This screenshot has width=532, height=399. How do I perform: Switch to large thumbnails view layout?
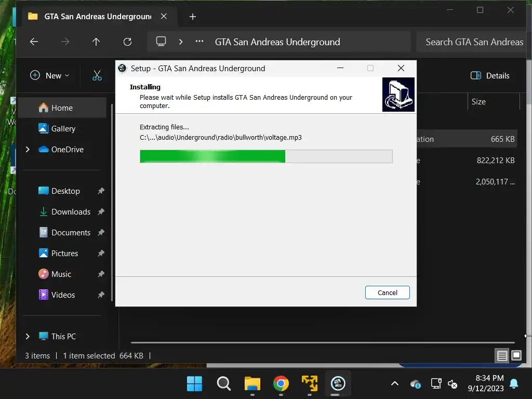(516, 355)
